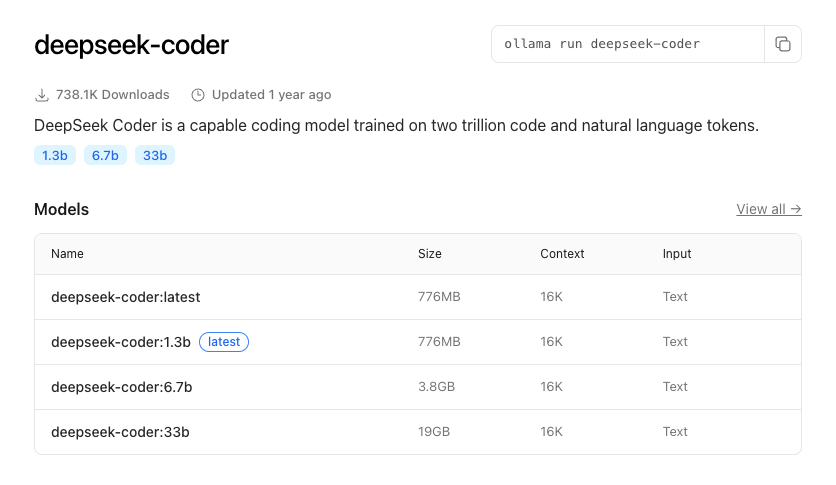Screen dimensions: 836x485
Task: Open the deepseek-coder:33b model
Action: point(120,432)
